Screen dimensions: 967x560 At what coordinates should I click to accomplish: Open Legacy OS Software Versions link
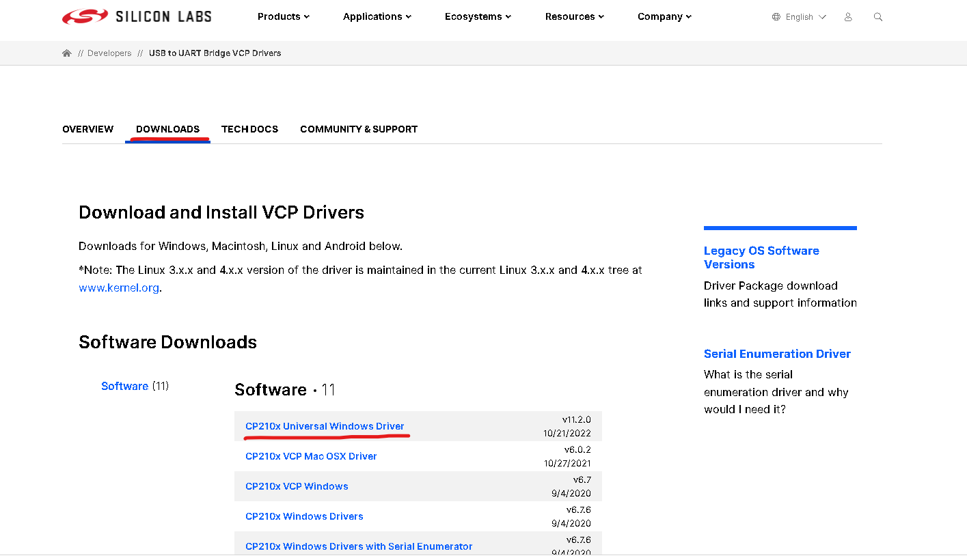(x=761, y=257)
